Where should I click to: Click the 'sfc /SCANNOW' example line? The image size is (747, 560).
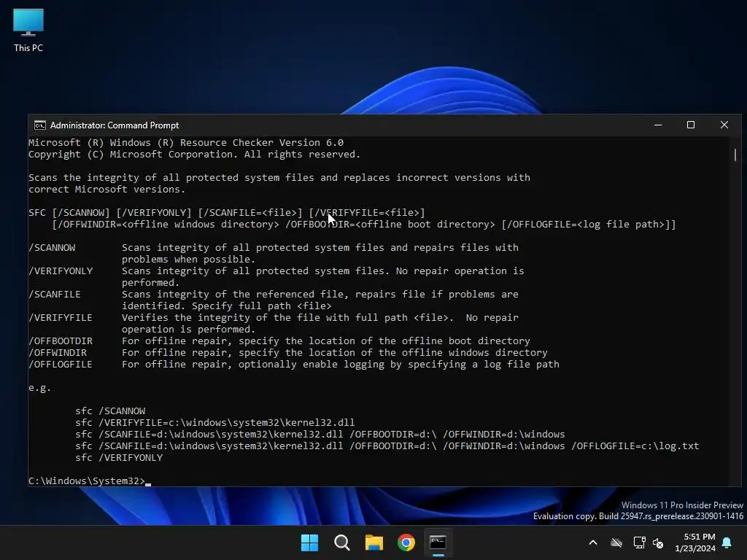pyautogui.click(x=111, y=411)
